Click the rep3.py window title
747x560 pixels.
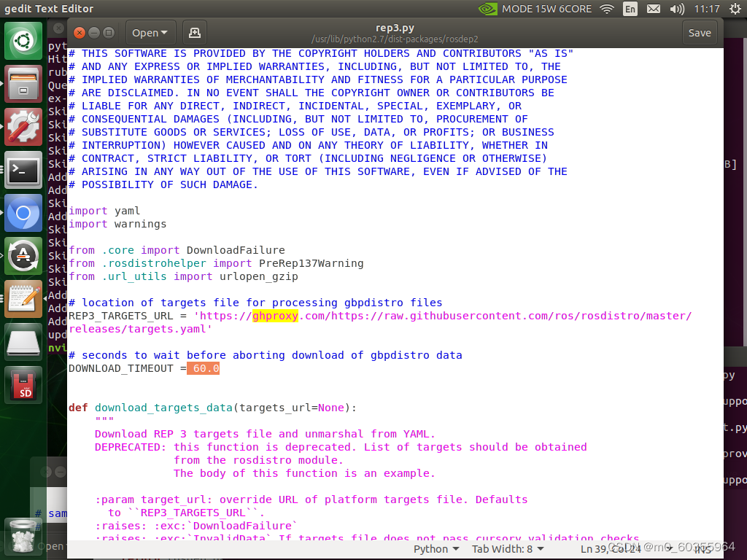pos(395,28)
